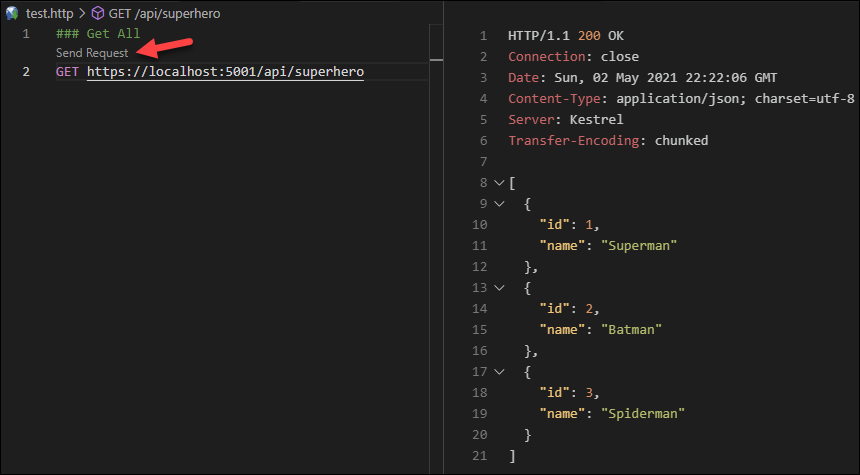Screen dimensions: 860x475
Task: Click line number 2 in request editor gutter
Action: (x=26, y=72)
